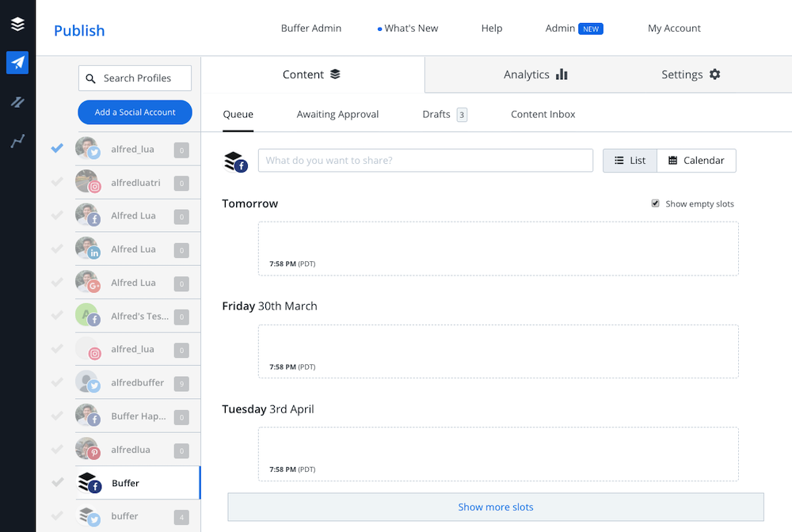Image resolution: width=792 pixels, height=532 pixels.
Task: Open the Awaiting Approval sub-tab
Action: 337,115
